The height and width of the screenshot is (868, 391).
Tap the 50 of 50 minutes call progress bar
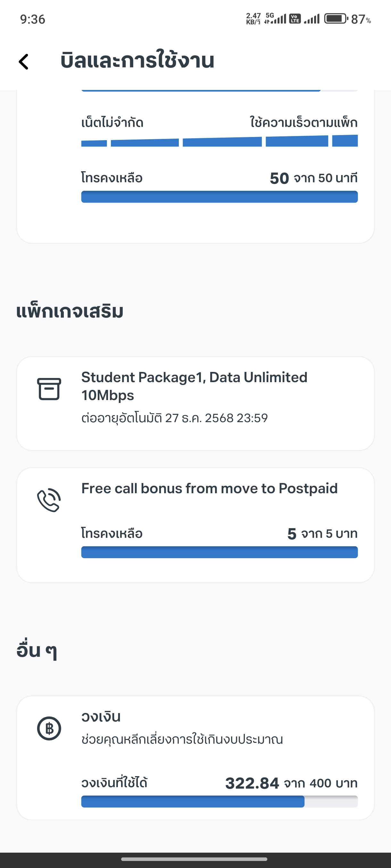219,197
